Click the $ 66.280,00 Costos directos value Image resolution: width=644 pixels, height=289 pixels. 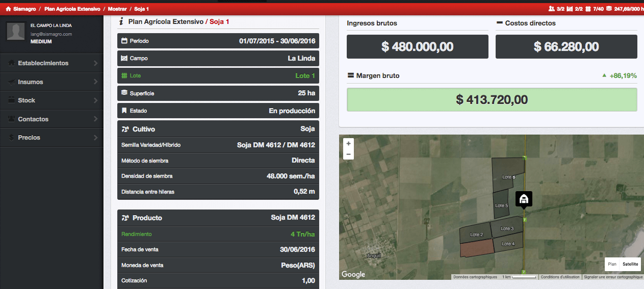pyautogui.click(x=566, y=47)
